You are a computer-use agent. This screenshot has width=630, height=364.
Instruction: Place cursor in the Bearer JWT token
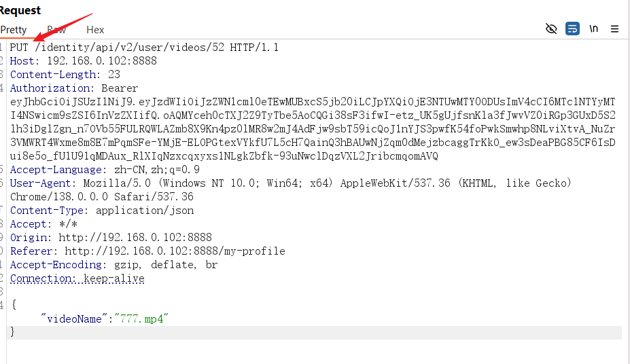coord(313,129)
